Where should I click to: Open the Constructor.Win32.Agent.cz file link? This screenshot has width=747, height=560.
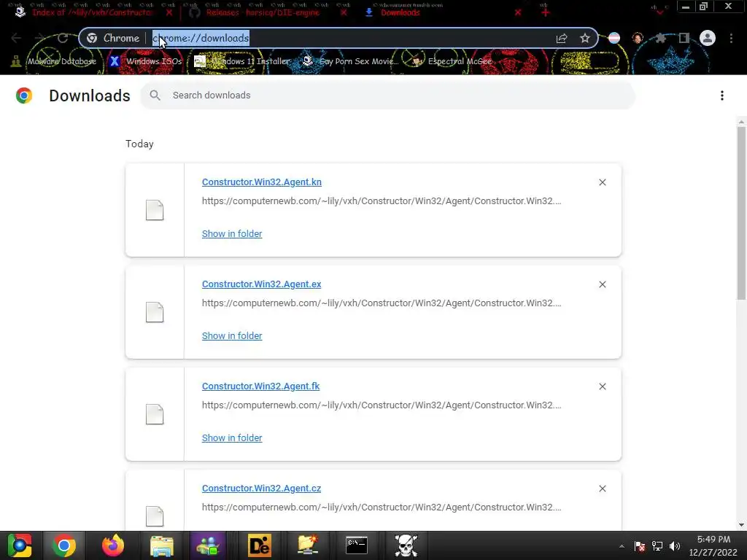(262, 488)
